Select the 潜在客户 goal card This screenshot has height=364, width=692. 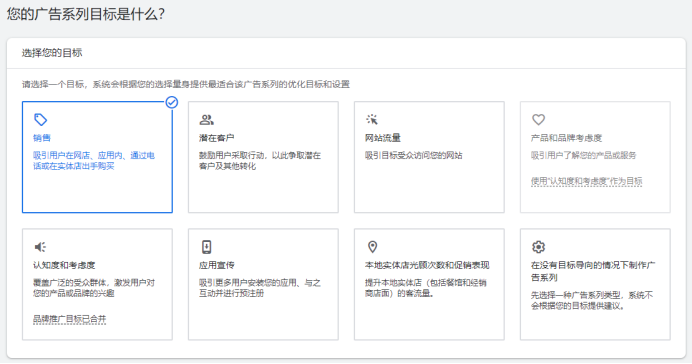click(x=263, y=157)
